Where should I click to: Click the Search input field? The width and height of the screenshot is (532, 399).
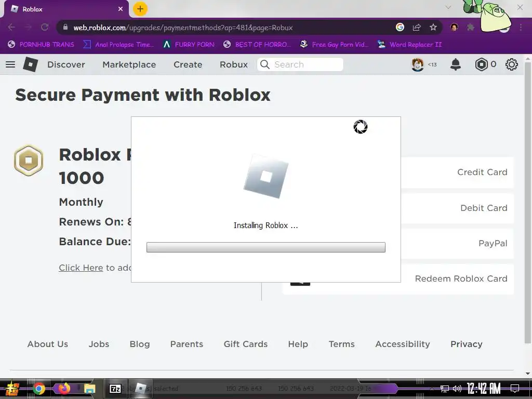pyautogui.click(x=300, y=64)
